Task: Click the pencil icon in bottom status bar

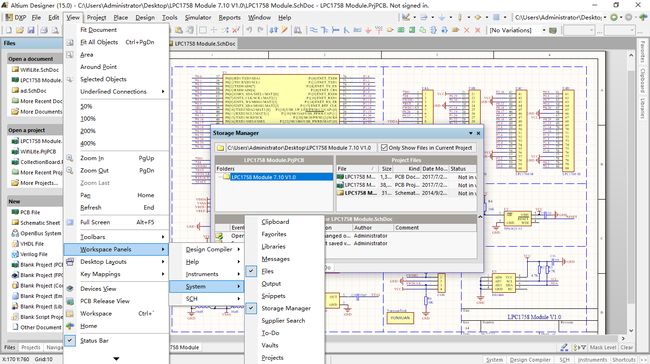Action: 564,347
